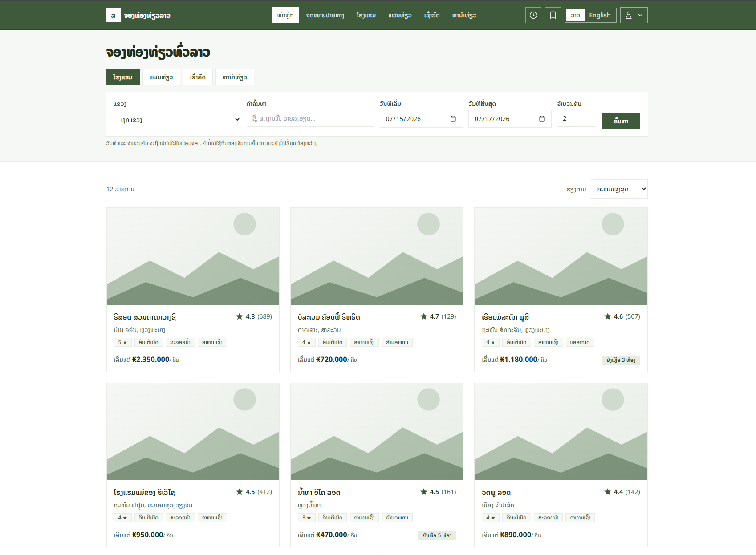Go to ຈຸດໝາຍປາຍທາງ in top navigation
This screenshot has height=555, width=756.
325,15
